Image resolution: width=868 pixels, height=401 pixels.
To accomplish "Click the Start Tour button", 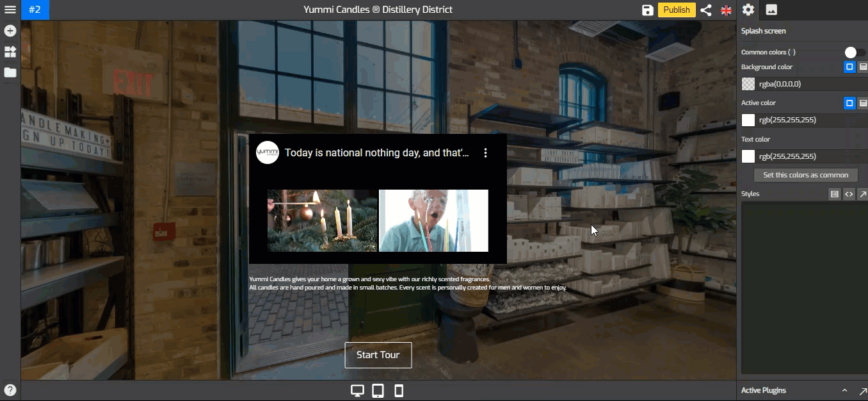I will coord(378,355).
